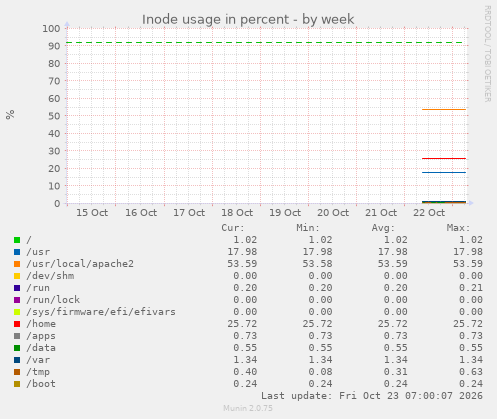Image resolution: width=497 pixels, height=419 pixels.
Task: Click the 0.08 Min value for /tmp
Action: [x=320, y=372]
